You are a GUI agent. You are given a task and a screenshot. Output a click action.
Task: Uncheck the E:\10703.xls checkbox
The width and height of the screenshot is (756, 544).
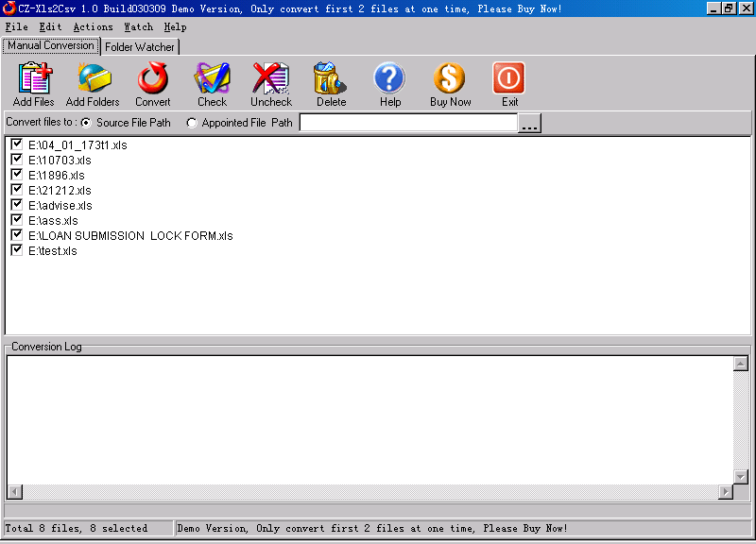click(x=17, y=159)
